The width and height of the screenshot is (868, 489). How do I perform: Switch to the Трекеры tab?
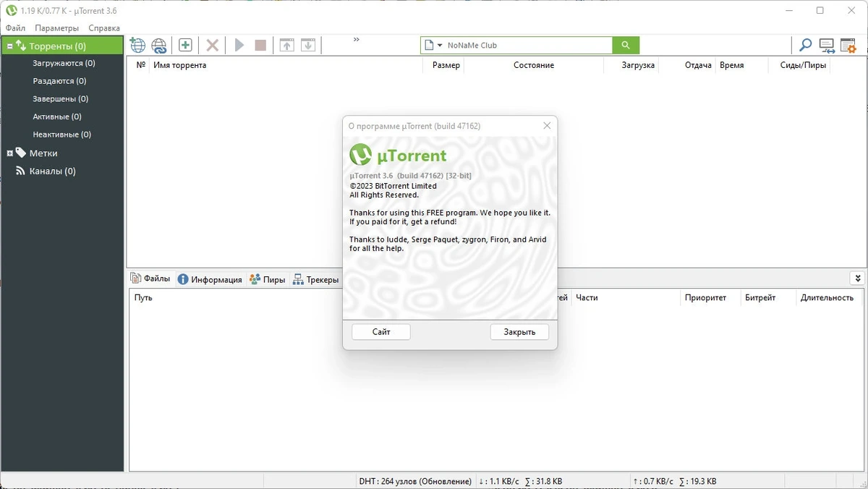click(x=316, y=279)
